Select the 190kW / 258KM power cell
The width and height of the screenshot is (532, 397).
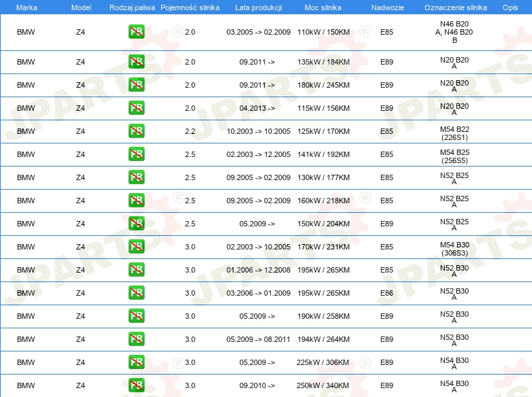(x=323, y=316)
